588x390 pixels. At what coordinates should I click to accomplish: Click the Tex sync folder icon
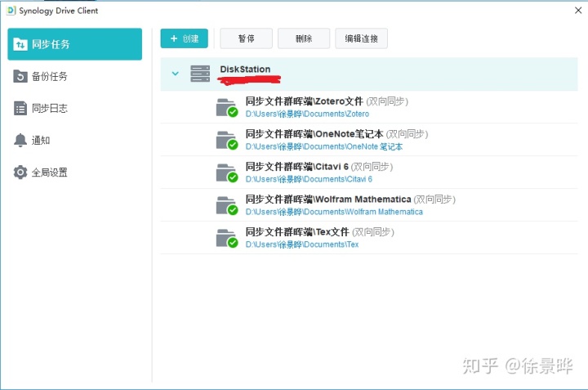click(x=225, y=238)
